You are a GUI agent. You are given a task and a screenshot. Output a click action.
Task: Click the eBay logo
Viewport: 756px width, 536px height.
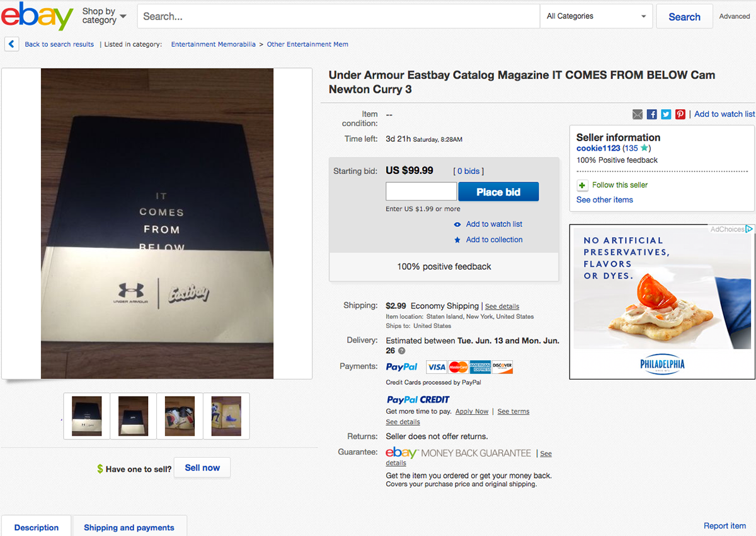tap(37, 16)
